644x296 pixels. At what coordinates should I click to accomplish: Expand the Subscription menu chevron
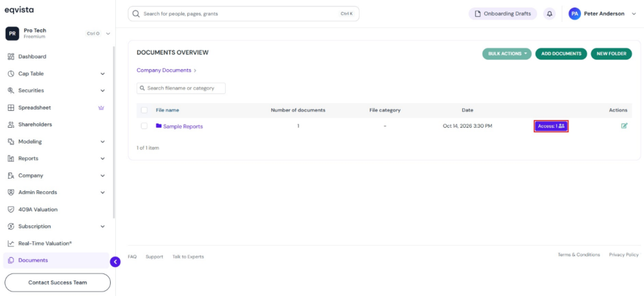tap(103, 227)
